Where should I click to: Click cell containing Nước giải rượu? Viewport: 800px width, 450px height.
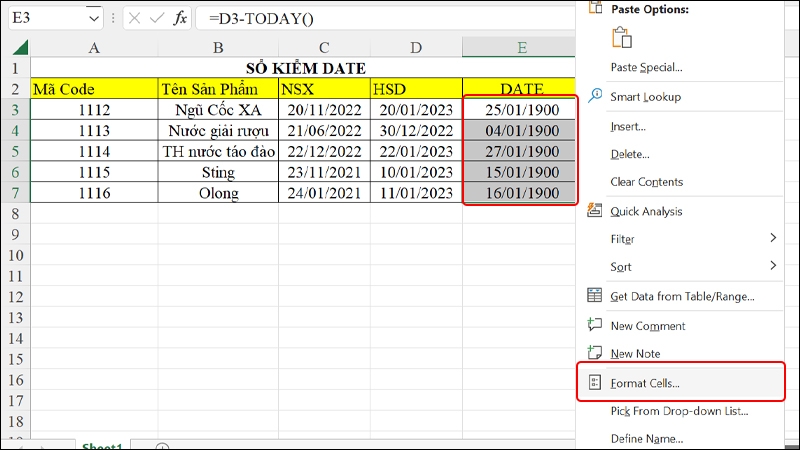(x=218, y=131)
